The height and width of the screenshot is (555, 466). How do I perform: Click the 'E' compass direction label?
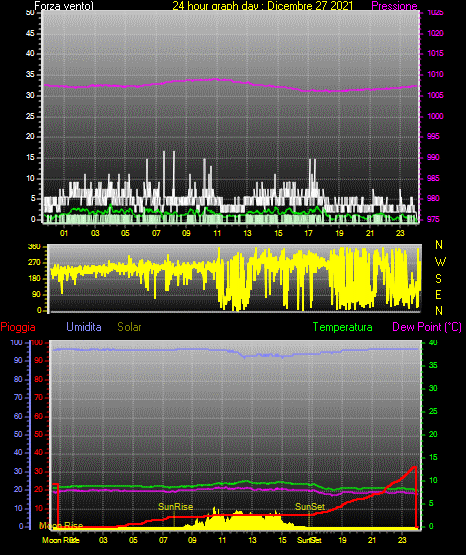[438, 295]
